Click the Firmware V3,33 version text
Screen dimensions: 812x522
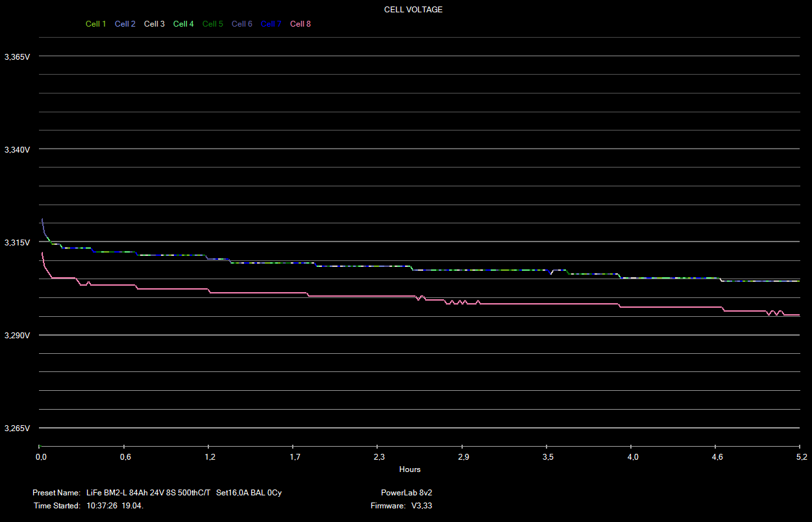tap(423, 506)
